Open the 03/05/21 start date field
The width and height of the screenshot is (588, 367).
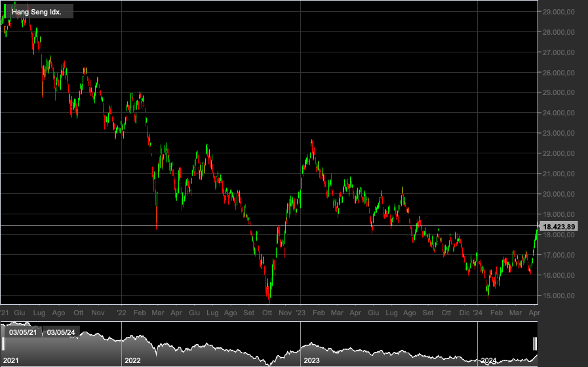point(23,332)
